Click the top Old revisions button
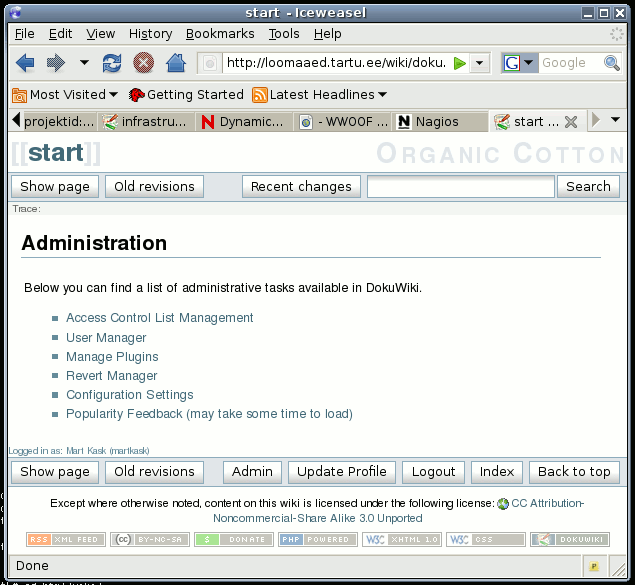This screenshot has height=585, width=635. [154, 187]
